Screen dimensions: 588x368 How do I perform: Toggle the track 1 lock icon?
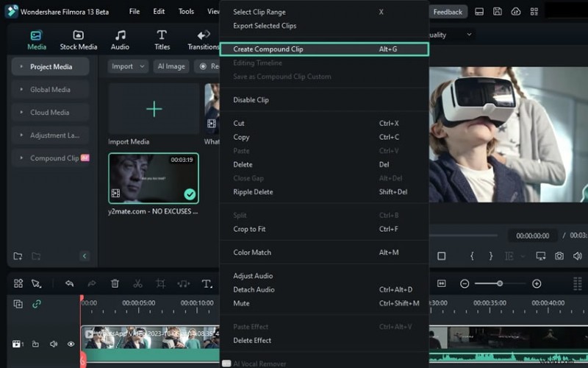tap(35, 344)
